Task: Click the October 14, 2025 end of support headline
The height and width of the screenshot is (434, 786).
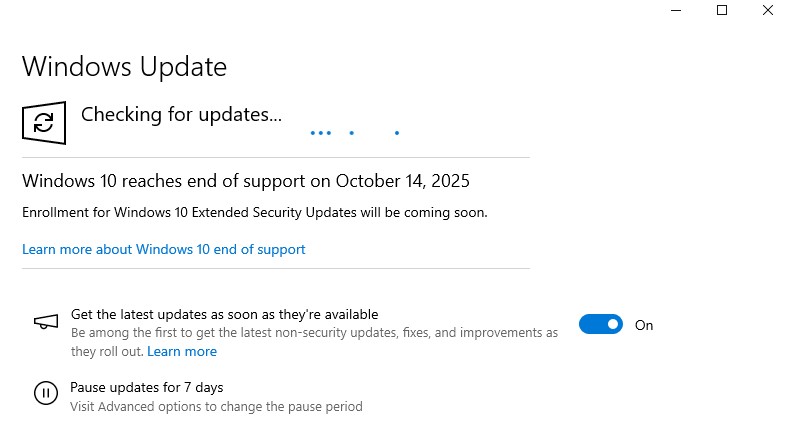Action: click(246, 181)
